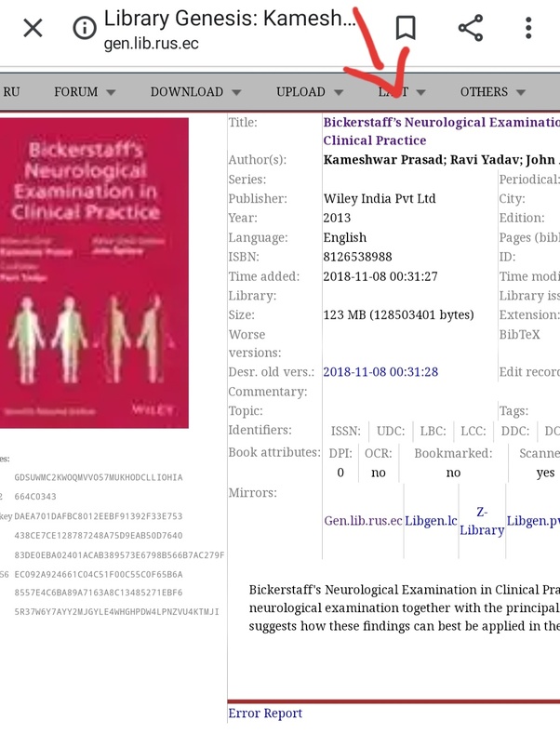Select hash starting EC092A924661C04C

98,575
